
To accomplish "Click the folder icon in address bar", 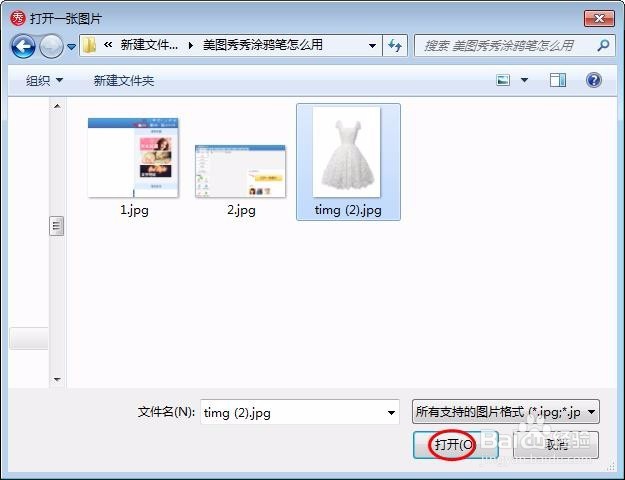I will click(x=89, y=45).
